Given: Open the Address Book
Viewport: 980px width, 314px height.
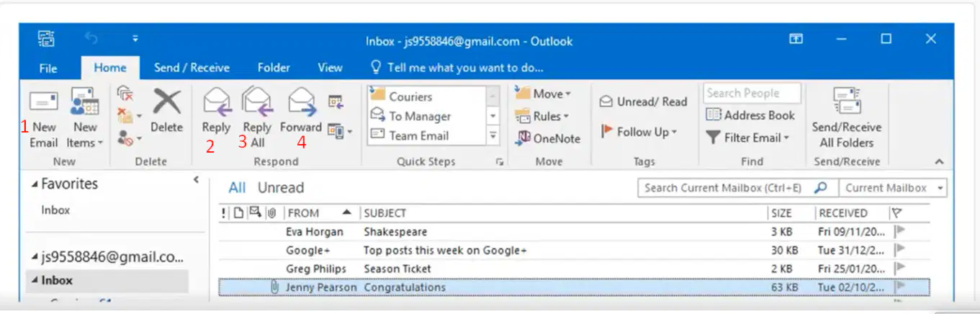Looking at the screenshot, I should click(x=750, y=115).
